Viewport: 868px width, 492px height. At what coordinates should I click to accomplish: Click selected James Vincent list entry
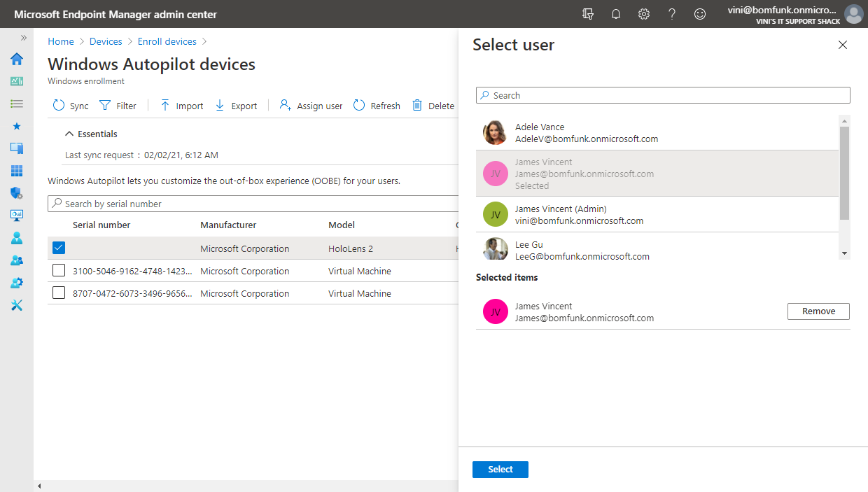[657, 174]
